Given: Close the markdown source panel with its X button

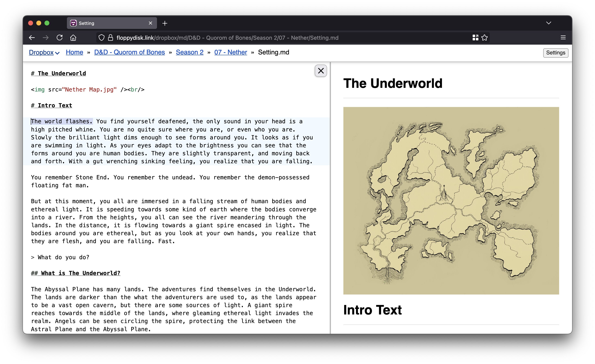Looking at the screenshot, I should [321, 71].
